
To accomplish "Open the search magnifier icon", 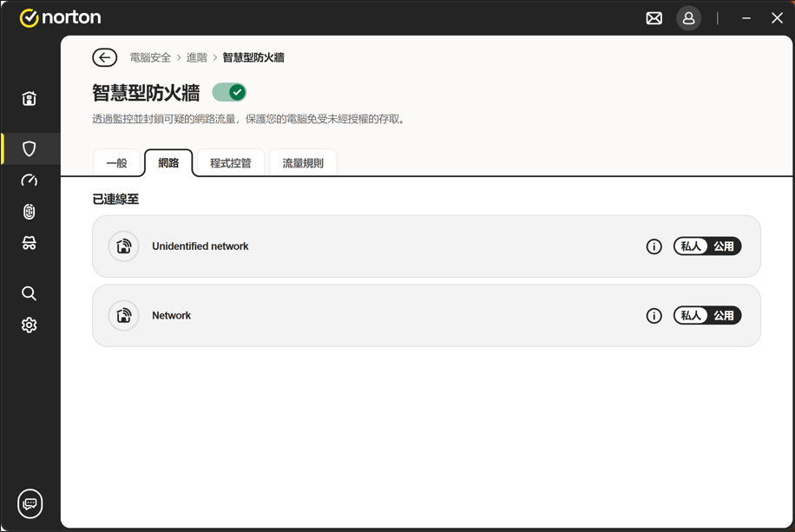I will tap(30, 293).
